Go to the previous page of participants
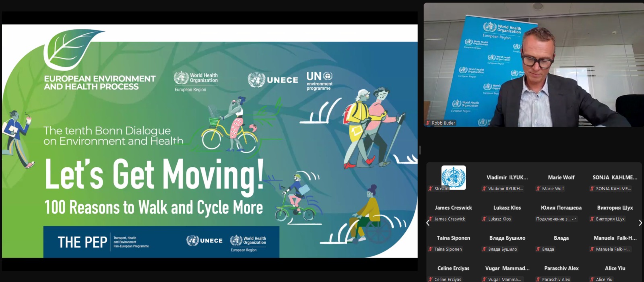Image resolution: width=644 pixels, height=282 pixels. (x=428, y=223)
